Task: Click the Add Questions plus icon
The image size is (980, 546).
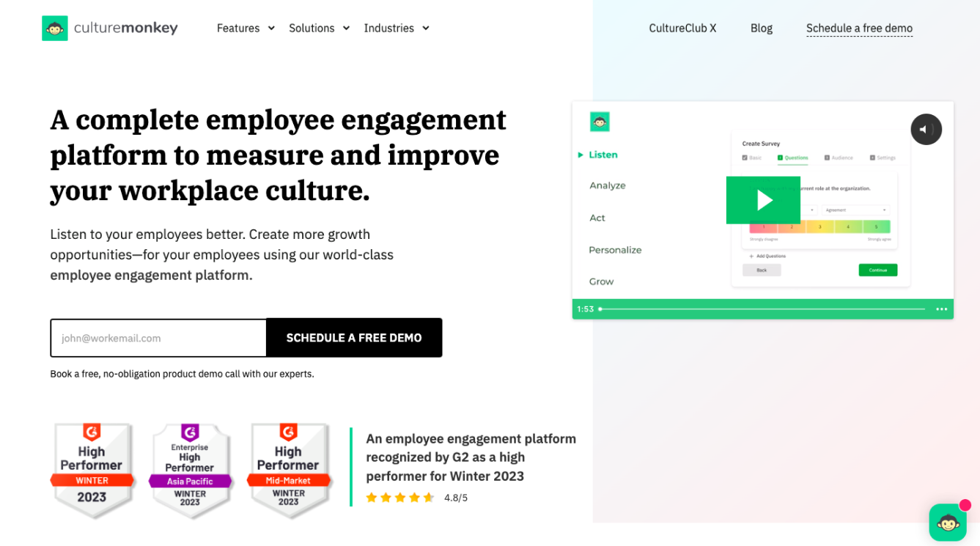Action: pyautogui.click(x=751, y=256)
